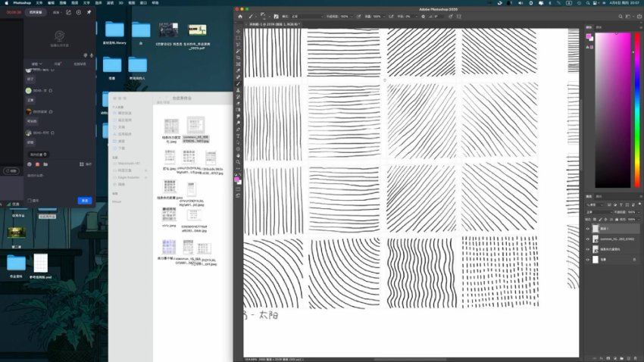Open the 图像 menu in menu bar

[63, 3]
